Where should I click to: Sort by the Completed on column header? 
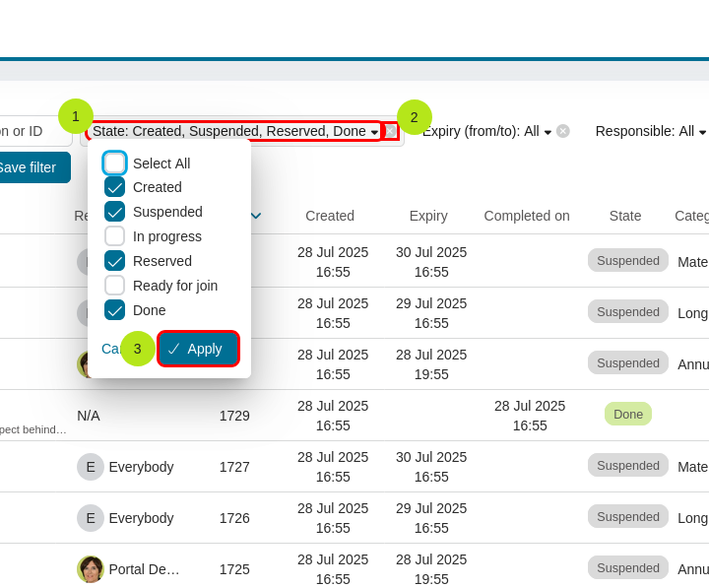coord(526,216)
